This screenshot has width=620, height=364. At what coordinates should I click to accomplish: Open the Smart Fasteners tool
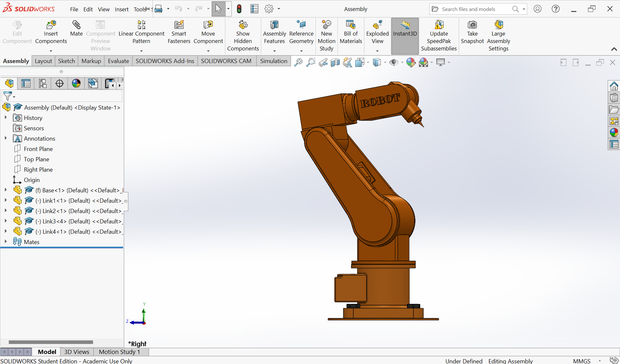coord(179,32)
